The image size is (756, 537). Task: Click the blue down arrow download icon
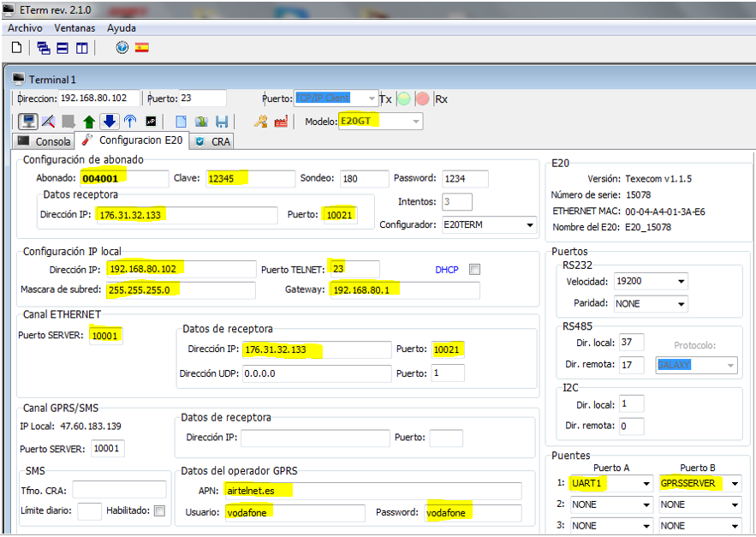point(110,121)
